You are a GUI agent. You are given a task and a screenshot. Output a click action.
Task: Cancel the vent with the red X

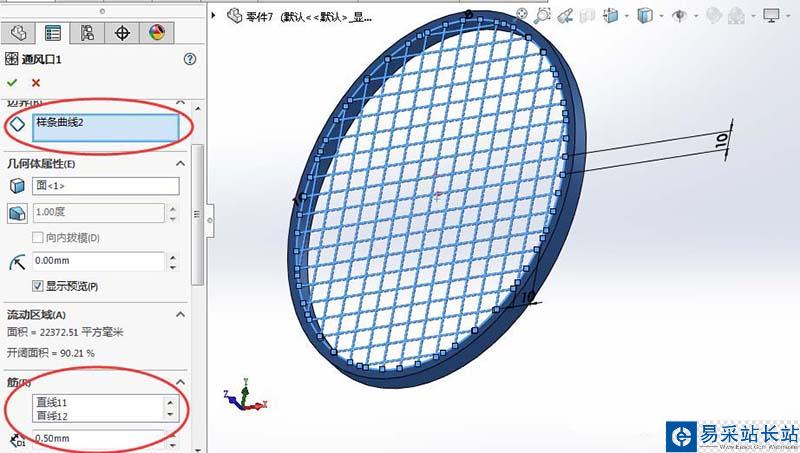36,83
